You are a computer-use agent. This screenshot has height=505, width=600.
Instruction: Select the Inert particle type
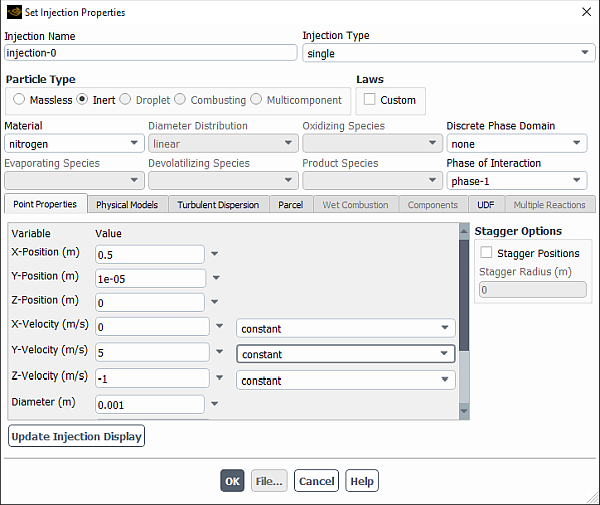83,100
